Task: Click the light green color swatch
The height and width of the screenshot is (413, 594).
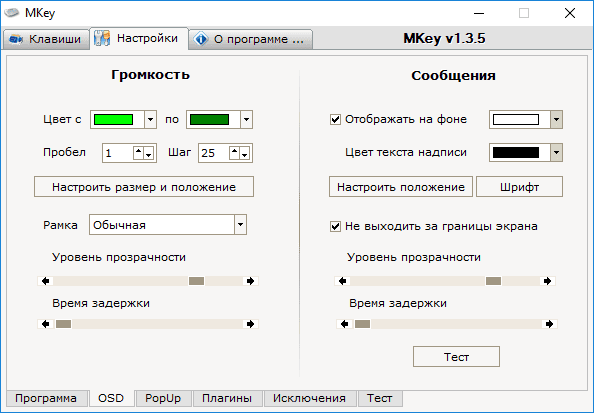Action: (x=113, y=120)
